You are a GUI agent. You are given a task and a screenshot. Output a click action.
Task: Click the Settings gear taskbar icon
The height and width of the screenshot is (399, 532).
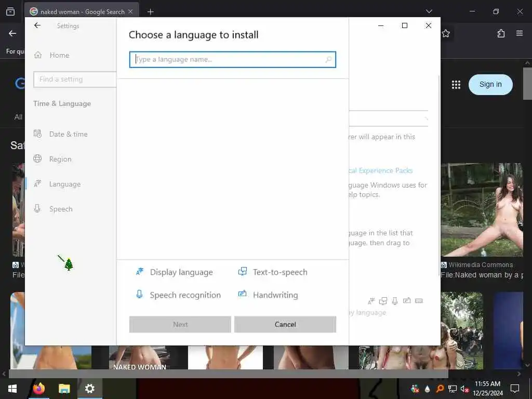[x=89, y=389]
